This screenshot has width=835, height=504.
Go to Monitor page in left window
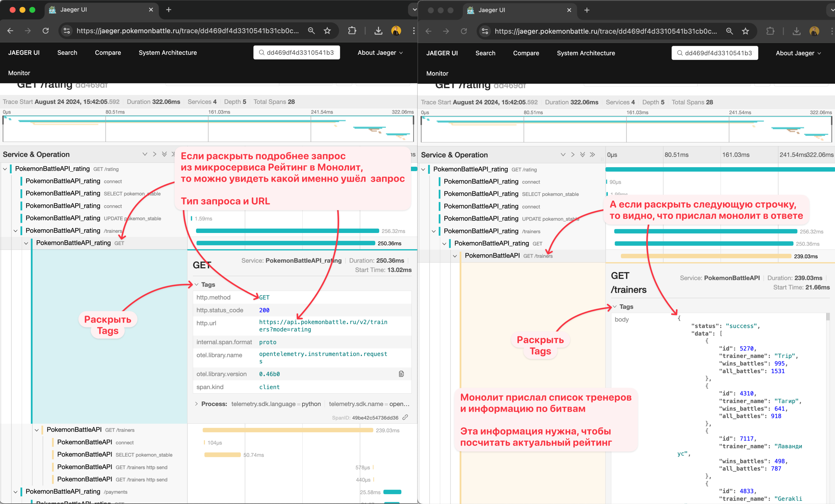(19, 73)
